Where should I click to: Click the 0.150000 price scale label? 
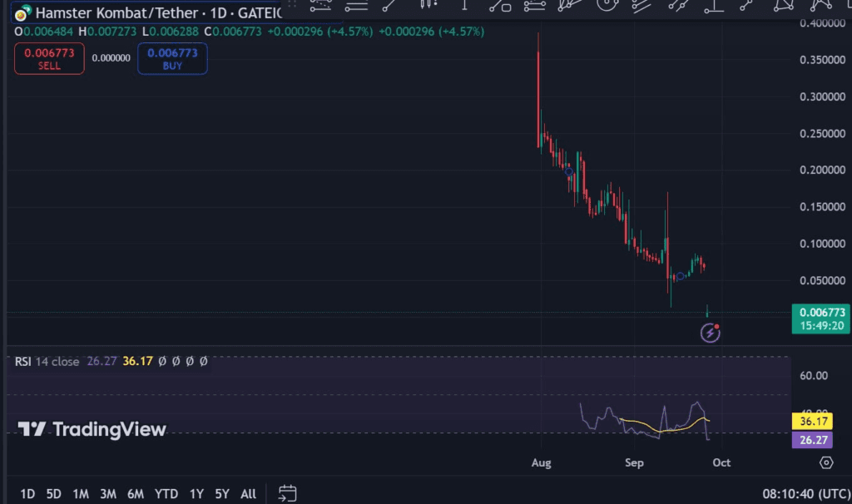click(822, 207)
